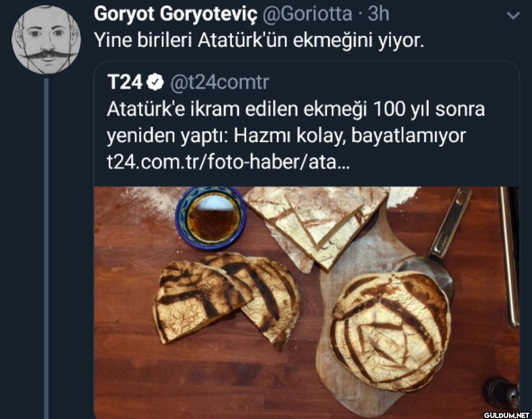The width and height of the screenshot is (532, 419).
Task: Open the 3h timestamp
Action: [x=379, y=14]
